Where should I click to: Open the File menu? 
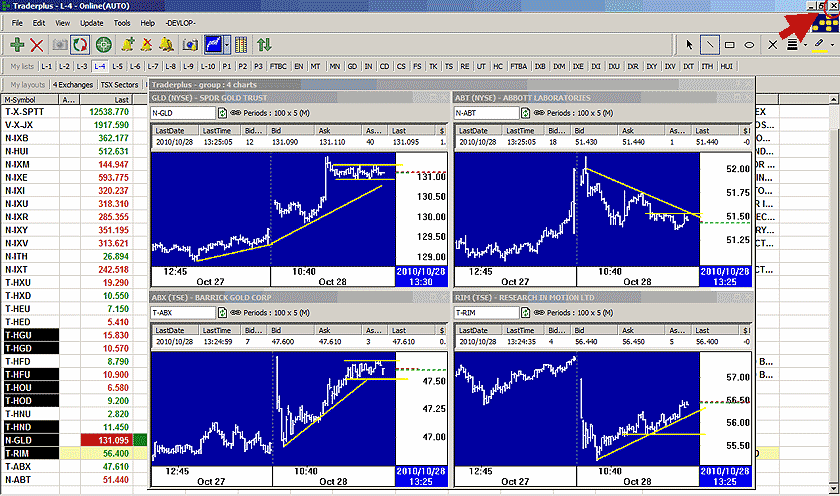(17, 23)
